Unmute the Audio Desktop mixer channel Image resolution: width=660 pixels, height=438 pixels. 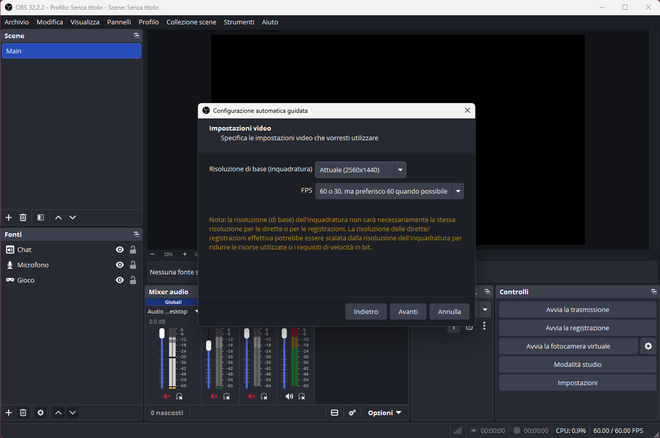pyautogui.click(x=167, y=396)
